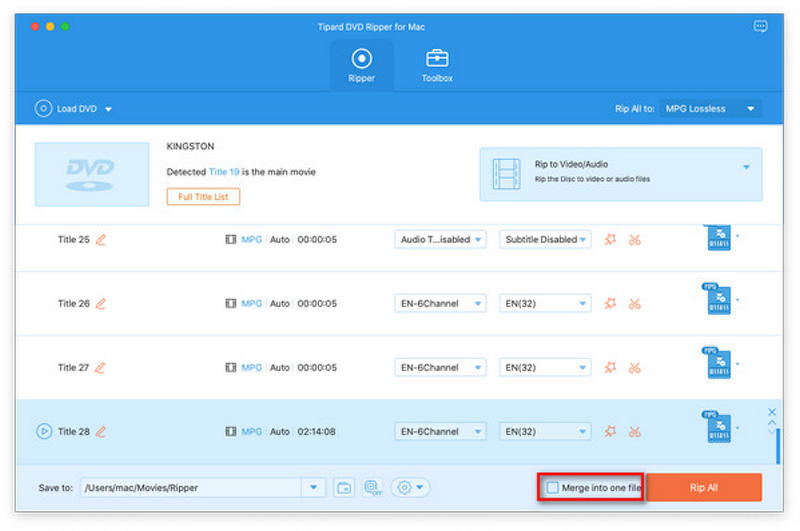The width and height of the screenshot is (800, 531).
Task: Cut Title 27 with scissors icon
Action: 635,368
